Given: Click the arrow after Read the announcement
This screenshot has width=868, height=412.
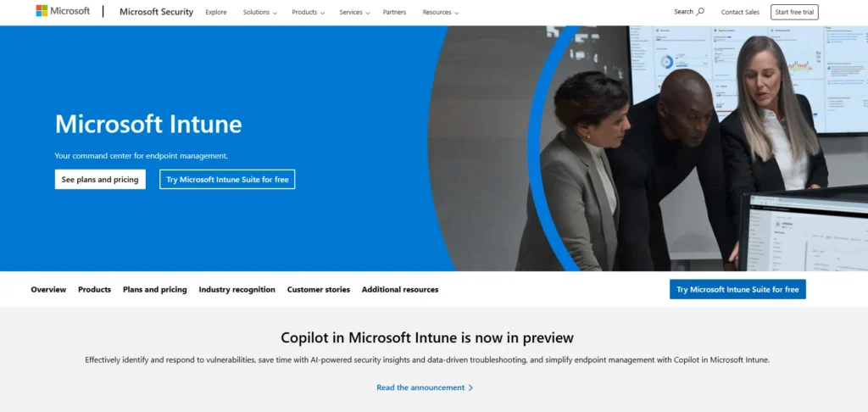Looking at the screenshot, I should tap(470, 387).
